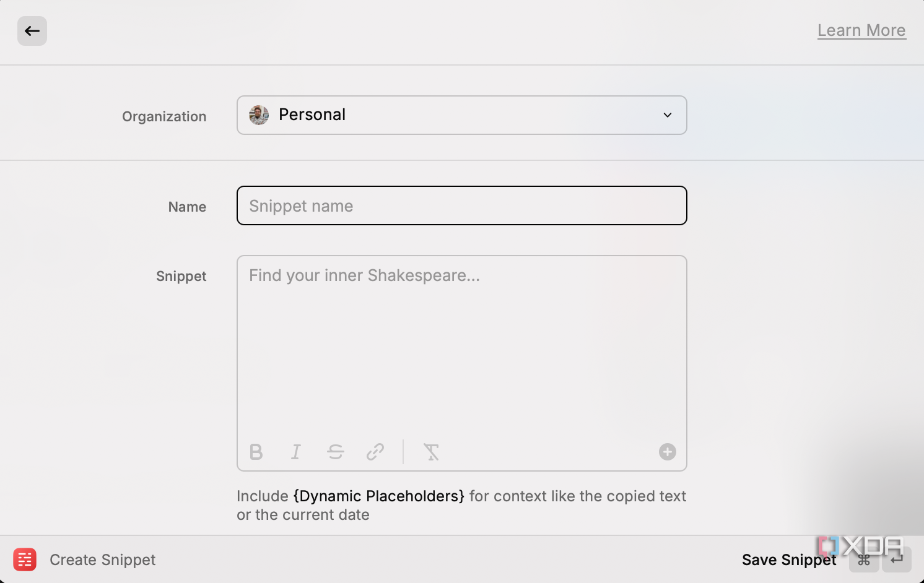This screenshot has width=924, height=583.
Task: Click the red Create Snippet app icon
Action: [x=25, y=559]
